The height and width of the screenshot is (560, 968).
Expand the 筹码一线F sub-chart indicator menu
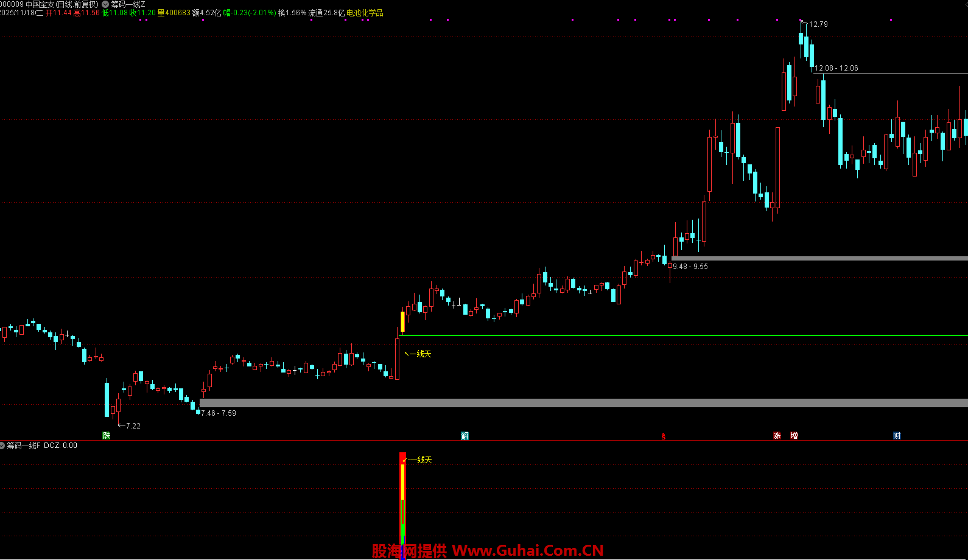pos(2,446)
